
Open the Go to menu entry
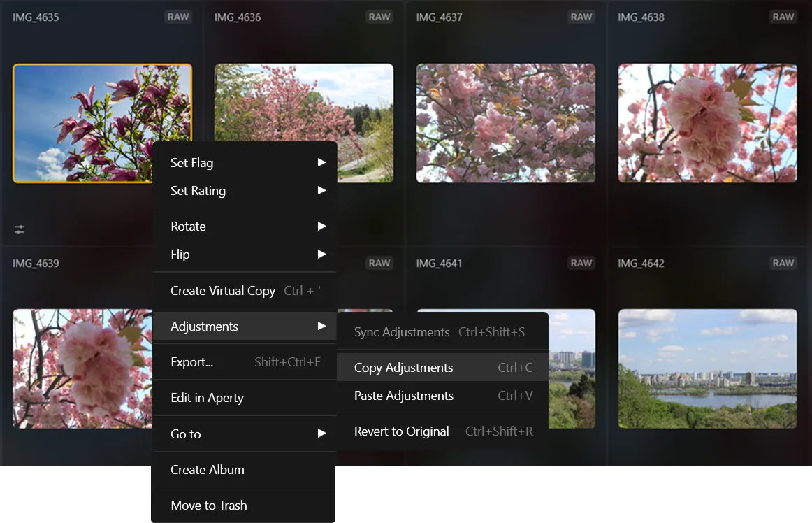pos(245,434)
